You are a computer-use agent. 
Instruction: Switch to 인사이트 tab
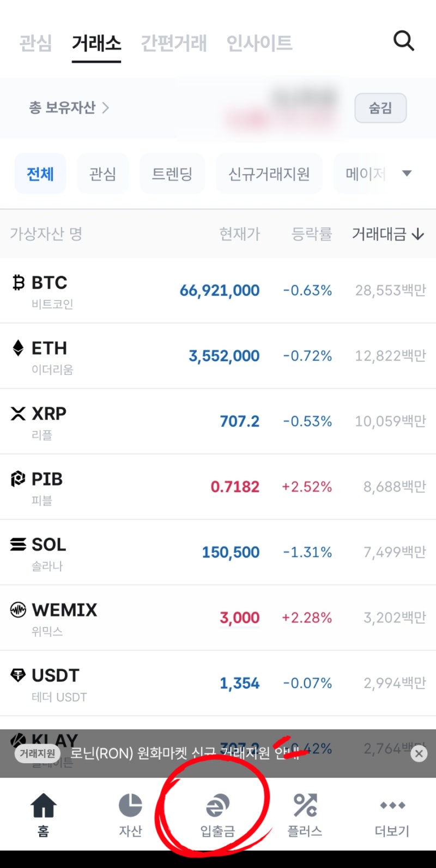pos(259,43)
